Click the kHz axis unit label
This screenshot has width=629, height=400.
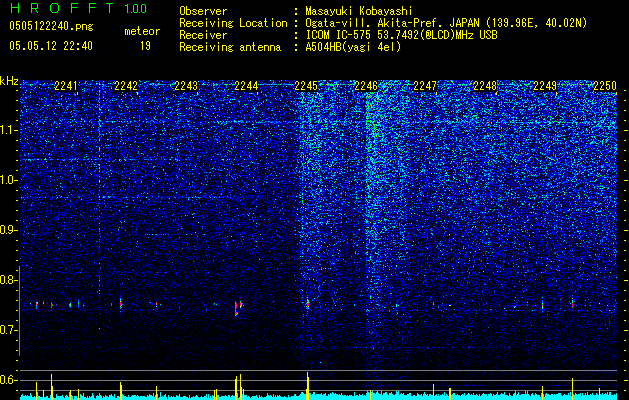(9, 81)
